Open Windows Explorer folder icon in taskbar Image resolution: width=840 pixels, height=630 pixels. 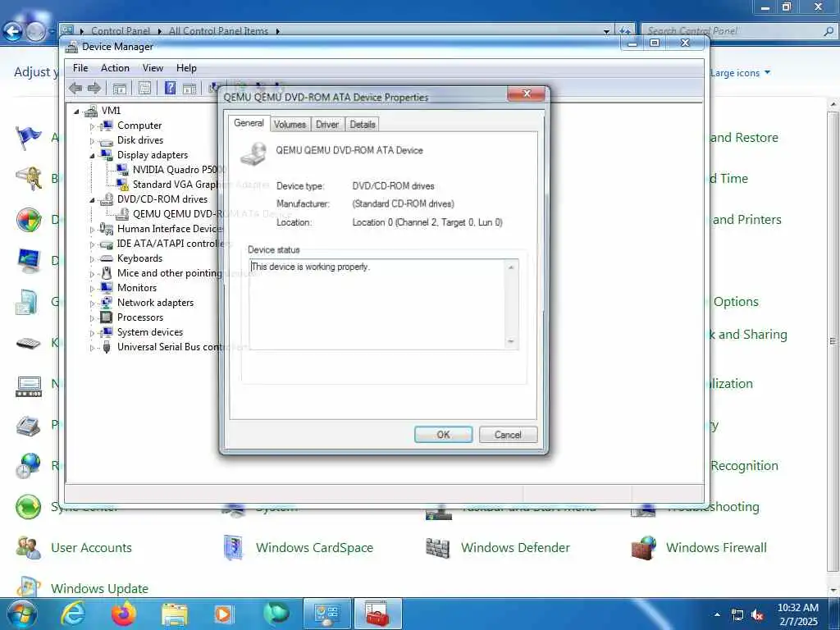point(175,614)
